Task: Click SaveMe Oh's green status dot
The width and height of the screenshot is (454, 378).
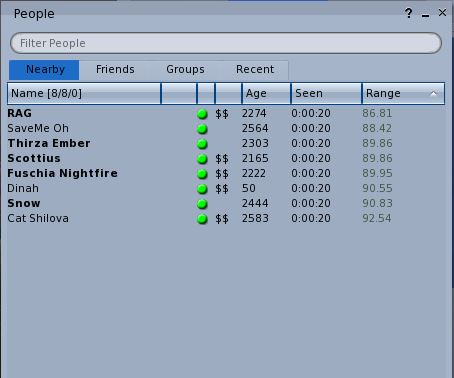Action: coord(202,129)
